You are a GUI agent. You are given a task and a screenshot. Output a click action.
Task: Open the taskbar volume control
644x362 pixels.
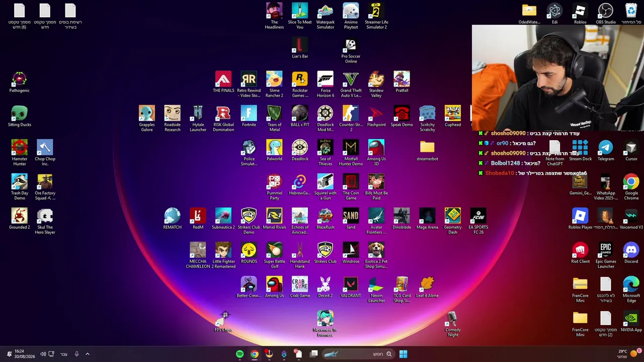click(x=43, y=354)
